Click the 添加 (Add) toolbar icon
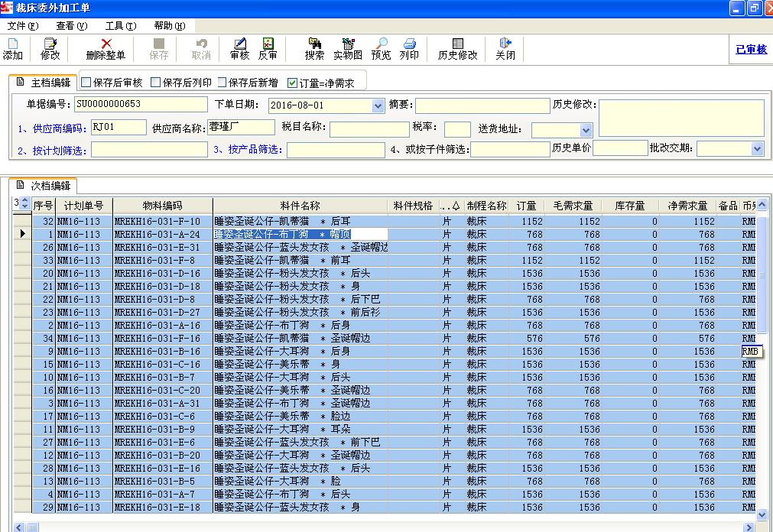The image size is (773, 532). (12, 49)
